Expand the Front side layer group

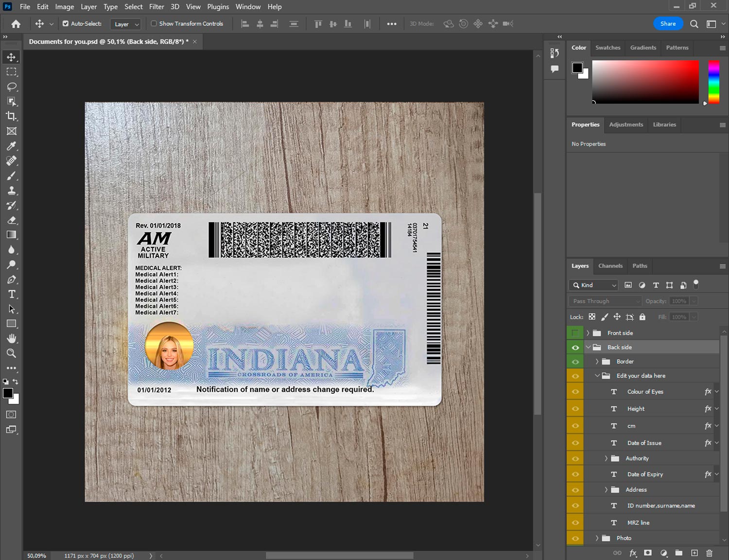coord(588,333)
